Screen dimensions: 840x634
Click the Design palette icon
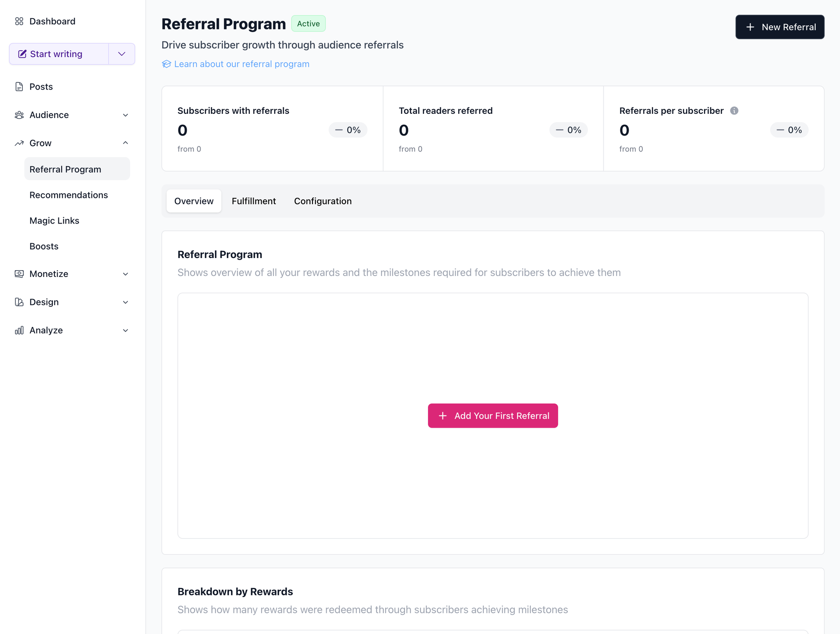[x=19, y=302]
